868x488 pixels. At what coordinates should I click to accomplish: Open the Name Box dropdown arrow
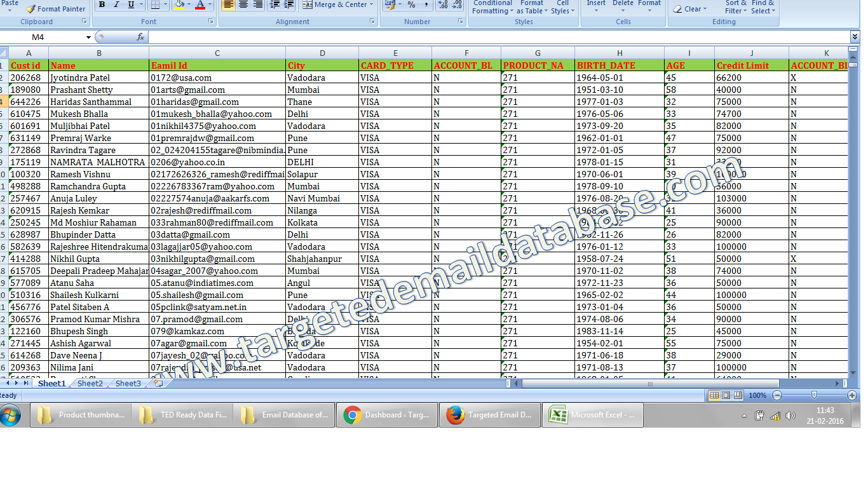88,37
